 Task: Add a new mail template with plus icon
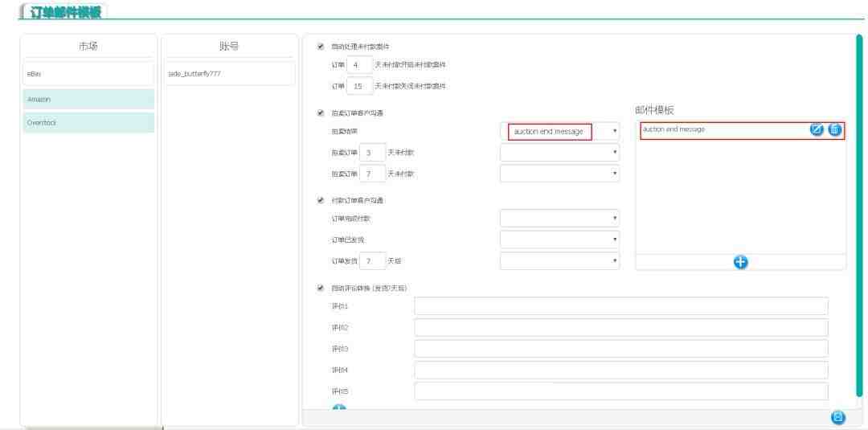click(741, 262)
